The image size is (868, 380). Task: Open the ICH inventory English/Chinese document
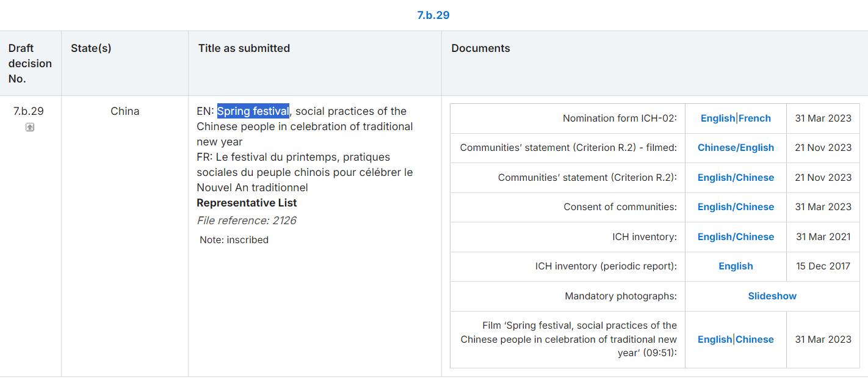(736, 237)
